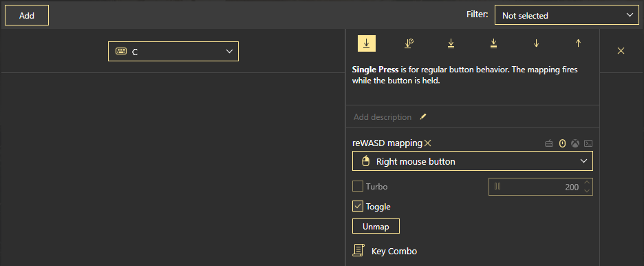644x266 pixels.
Task: Select the Double Press activator icon
Action: click(451, 43)
